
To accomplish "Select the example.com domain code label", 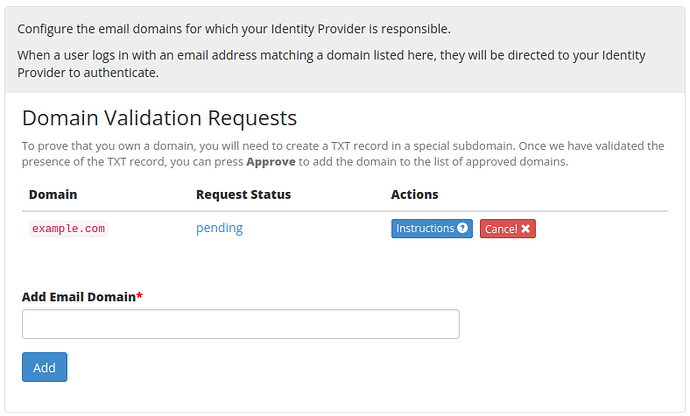I will click(69, 229).
